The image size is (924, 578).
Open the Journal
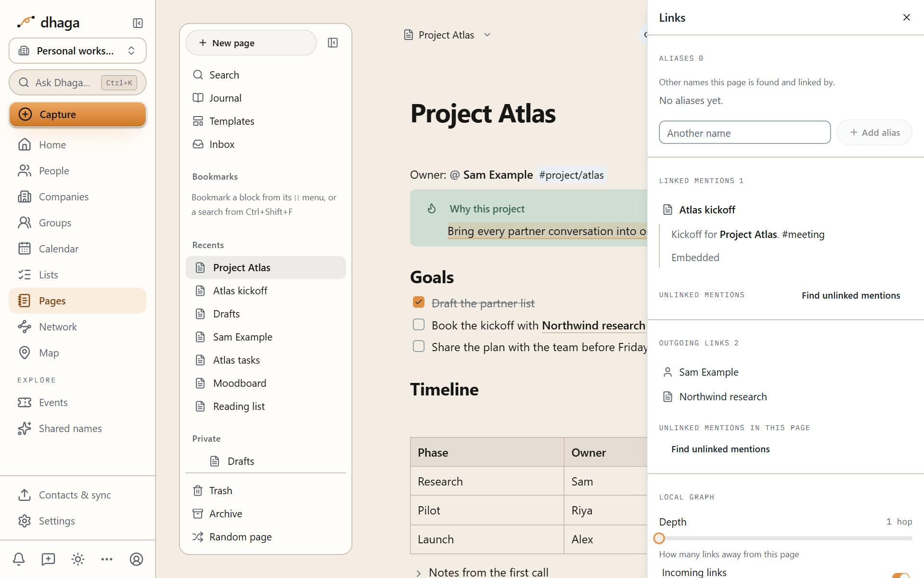(x=266, y=98)
